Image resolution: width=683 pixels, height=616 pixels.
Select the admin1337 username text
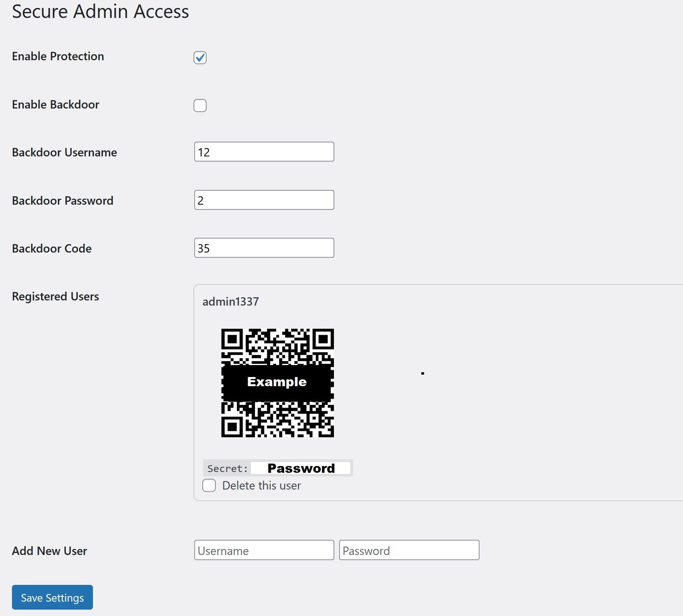(x=231, y=302)
